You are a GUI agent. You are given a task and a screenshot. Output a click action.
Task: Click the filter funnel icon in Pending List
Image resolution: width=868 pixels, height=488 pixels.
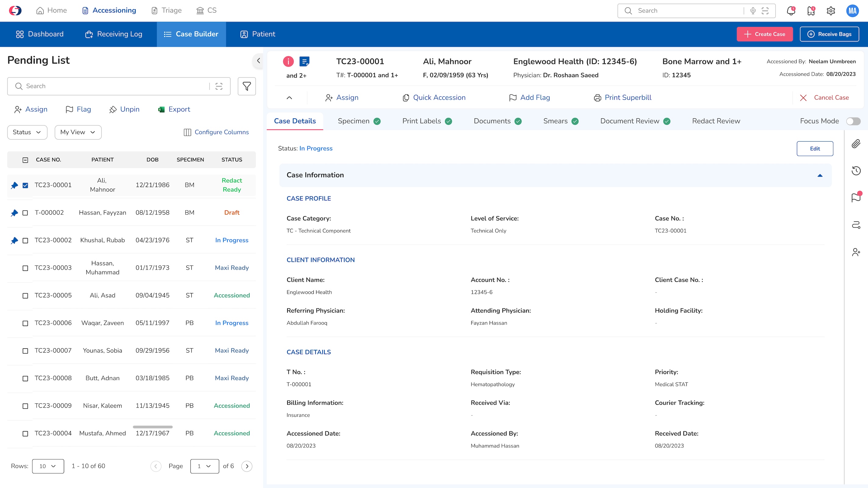point(247,86)
